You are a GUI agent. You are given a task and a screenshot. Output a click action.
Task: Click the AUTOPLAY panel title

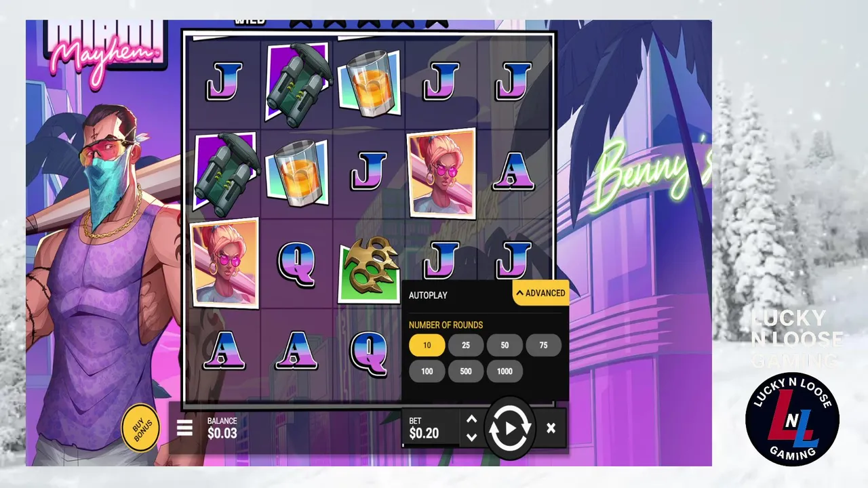pyautogui.click(x=428, y=296)
